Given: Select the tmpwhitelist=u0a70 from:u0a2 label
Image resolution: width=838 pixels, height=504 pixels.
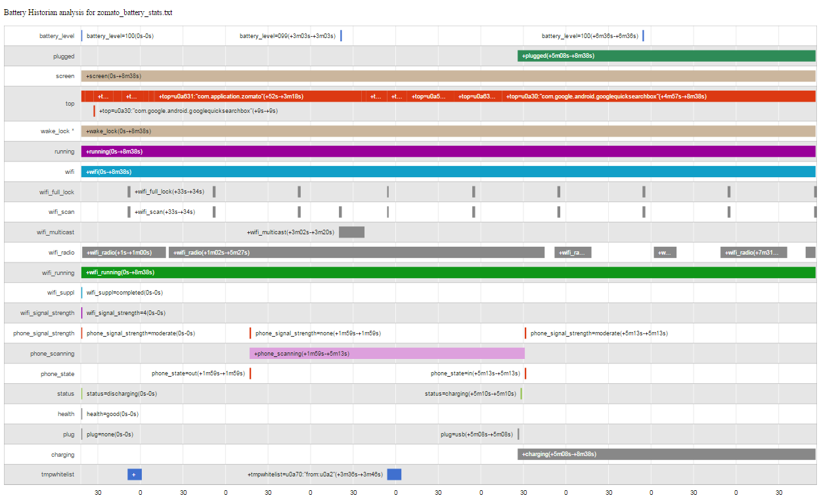Looking at the screenshot, I should click(x=315, y=474).
